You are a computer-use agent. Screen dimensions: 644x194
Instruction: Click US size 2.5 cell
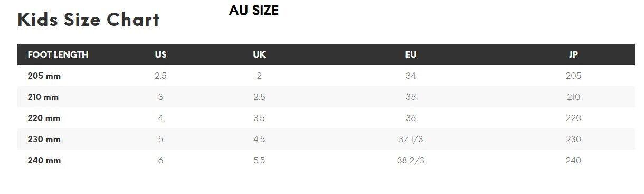pos(160,76)
